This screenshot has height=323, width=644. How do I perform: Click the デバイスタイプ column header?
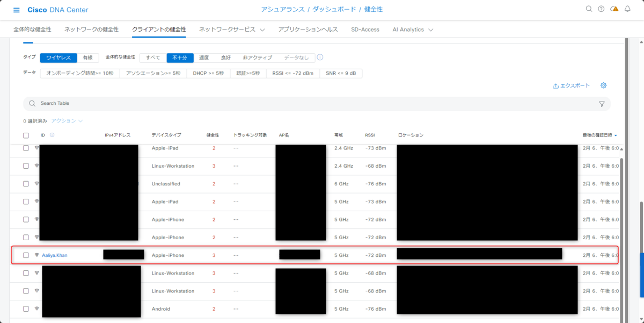tap(166, 135)
